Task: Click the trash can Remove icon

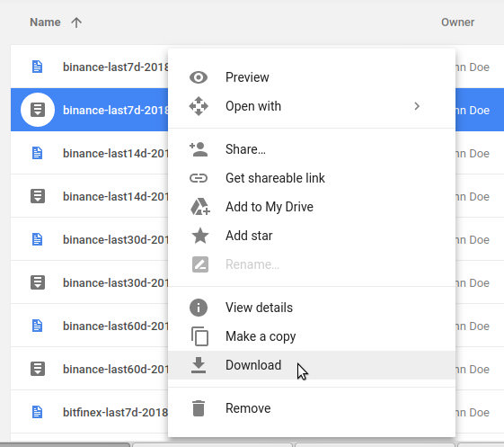Action: (199, 408)
